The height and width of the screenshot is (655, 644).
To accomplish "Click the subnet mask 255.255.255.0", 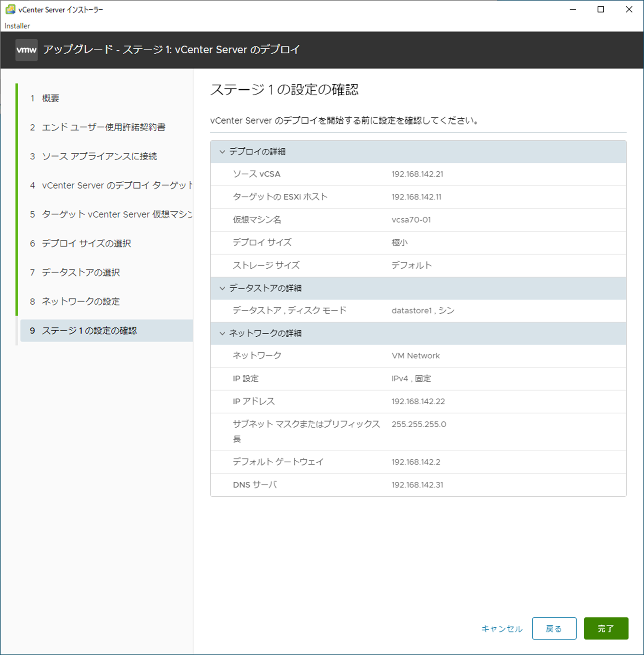I will 419,424.
